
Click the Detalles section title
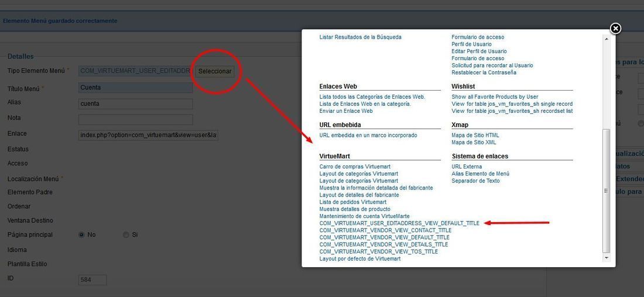click(20, 57)
